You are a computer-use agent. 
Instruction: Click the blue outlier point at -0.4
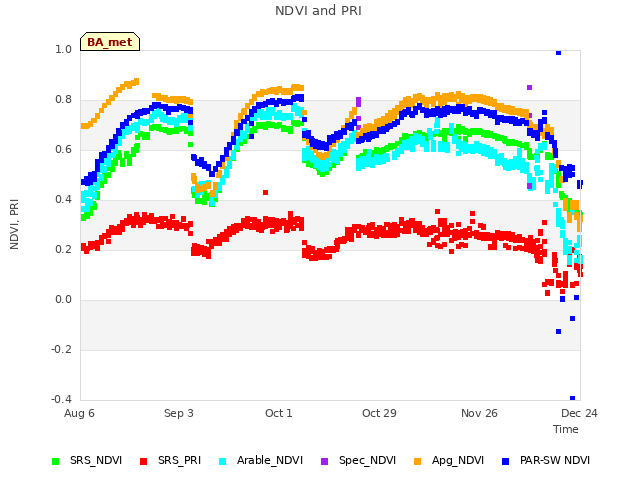(x=572, y=398)
